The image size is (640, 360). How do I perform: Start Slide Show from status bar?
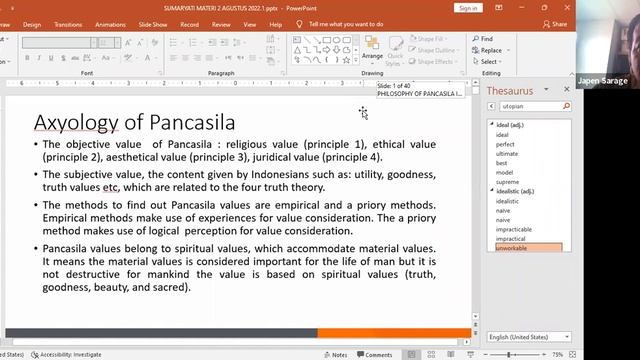click(470, 354)
